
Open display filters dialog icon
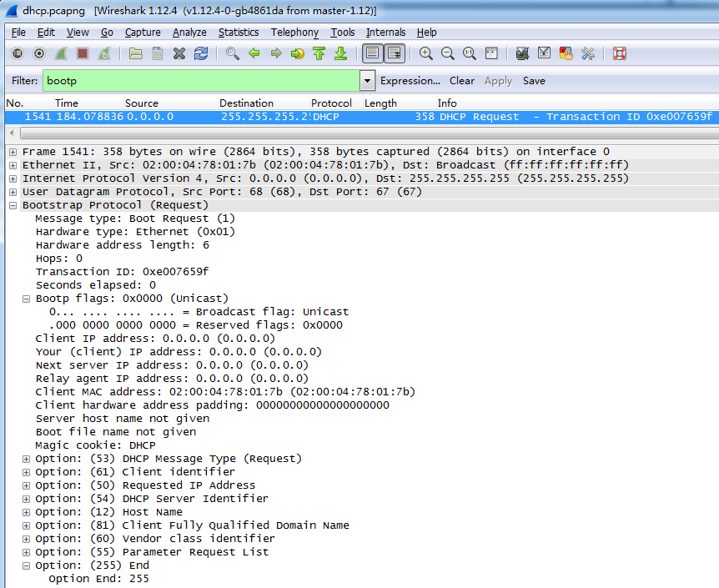click(x=545, y=53)
